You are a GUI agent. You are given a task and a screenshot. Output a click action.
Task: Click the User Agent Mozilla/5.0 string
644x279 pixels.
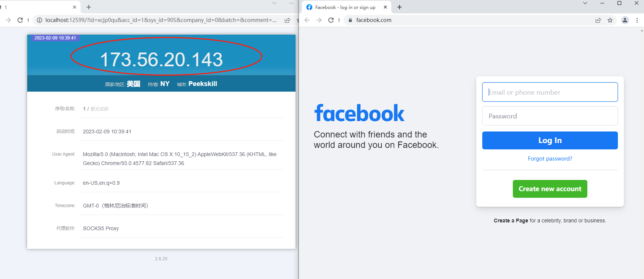pyautogui.click(x=180, y=159)
